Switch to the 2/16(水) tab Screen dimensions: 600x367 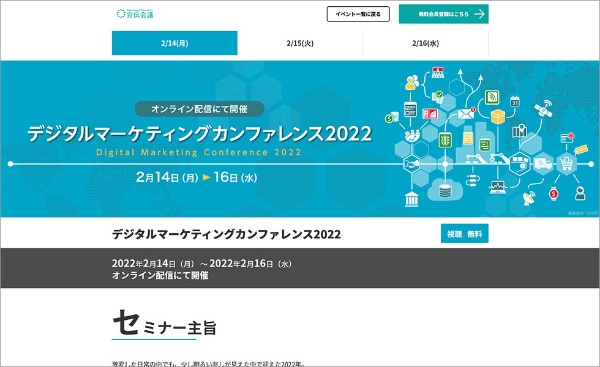point(426,43)
